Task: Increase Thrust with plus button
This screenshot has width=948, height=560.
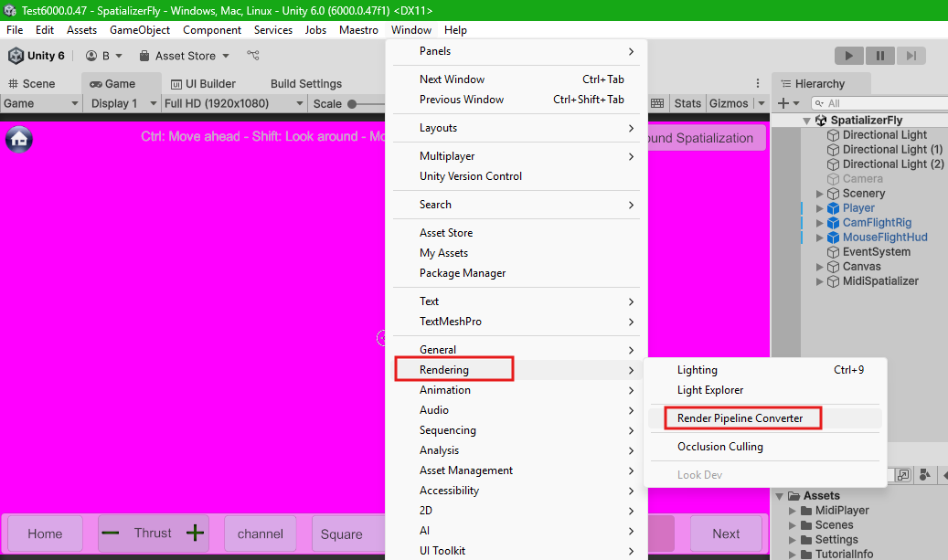Action: [195, 533]
